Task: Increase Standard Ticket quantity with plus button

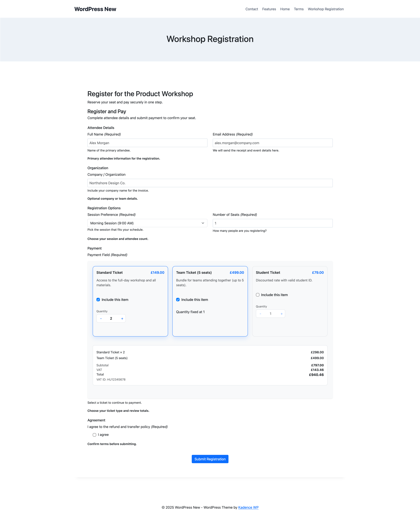Action: [x=122, y=318]
